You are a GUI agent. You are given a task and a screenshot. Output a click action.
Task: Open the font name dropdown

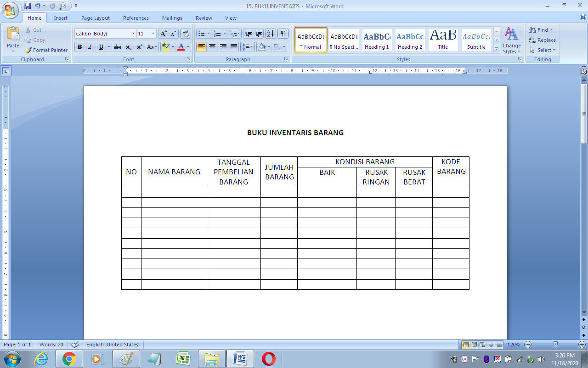[x=133, y=34]
